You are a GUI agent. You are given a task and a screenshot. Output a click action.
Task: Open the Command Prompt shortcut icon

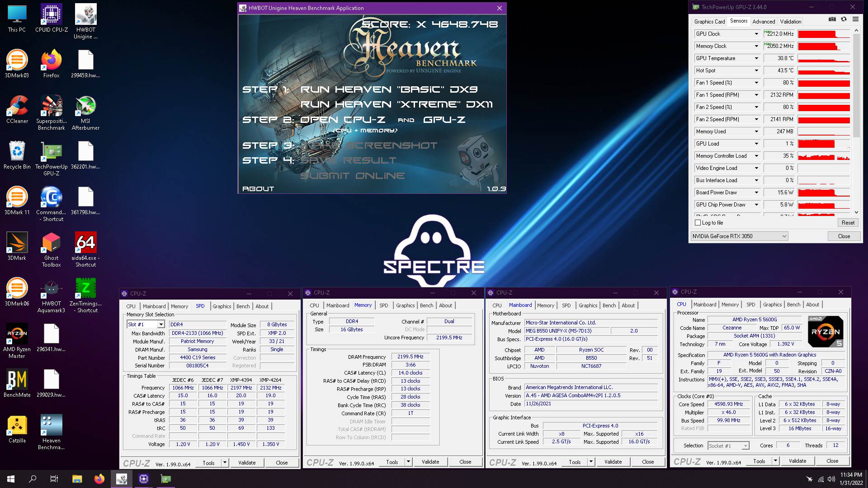click(52, 204)
